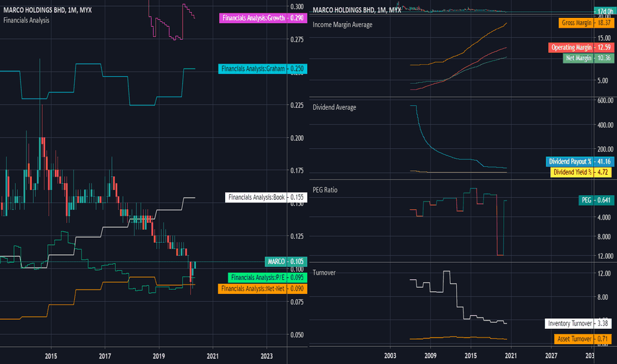Click the 2019 date on left time axis
Viewport: 617px width, 364px height.
[x=159, y=356]
